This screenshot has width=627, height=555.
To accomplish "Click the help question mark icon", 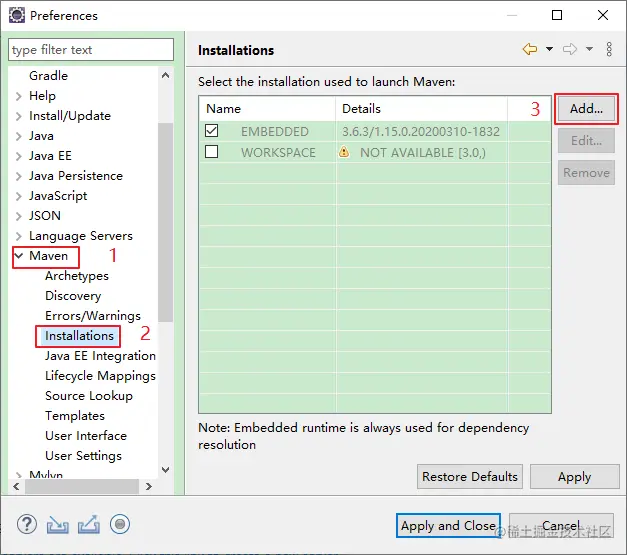I will 27,524.
